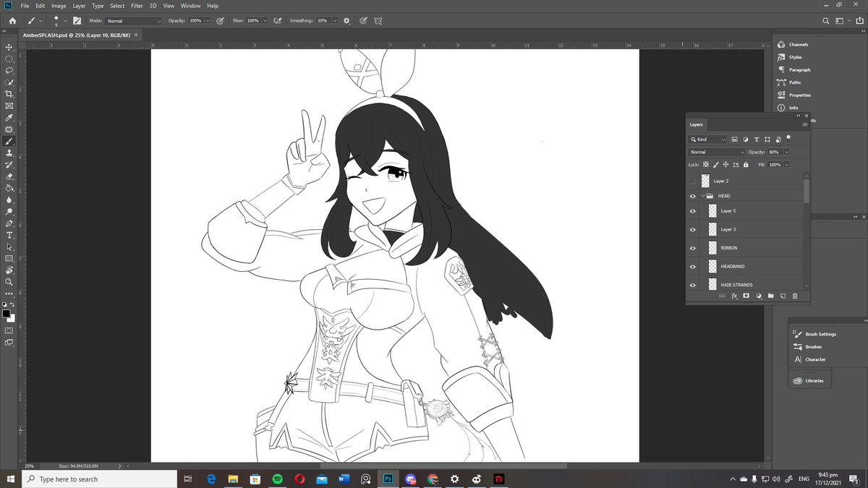Viewport: 868px width, 488px height.
Task: Open layer Opacity 80% dropdown
Action: tap(786, 152)
